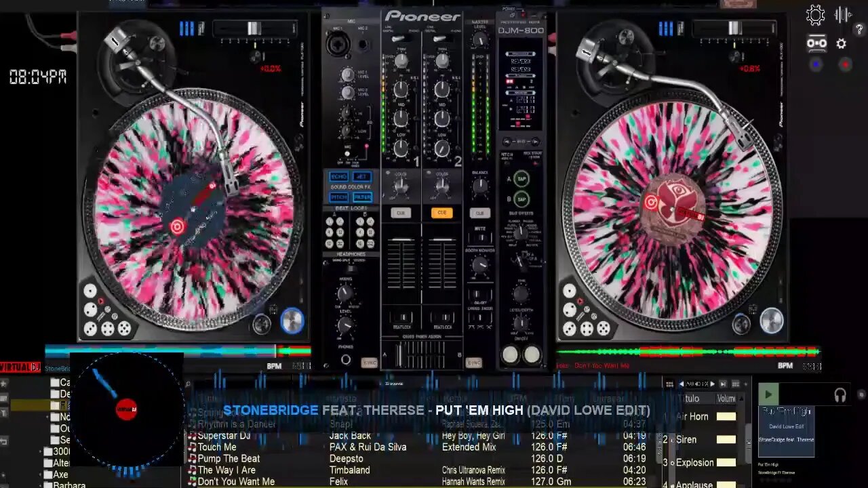Click the master level knob
Viewport: 868px width, 488px height.
[480, 38]
